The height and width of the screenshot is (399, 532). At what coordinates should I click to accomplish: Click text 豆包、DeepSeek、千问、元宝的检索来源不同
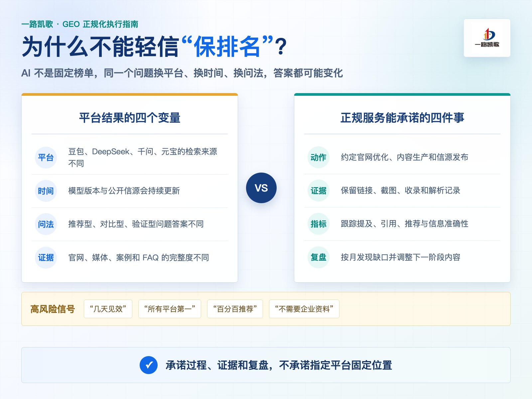pyautogui.click(x=143, y=158)
